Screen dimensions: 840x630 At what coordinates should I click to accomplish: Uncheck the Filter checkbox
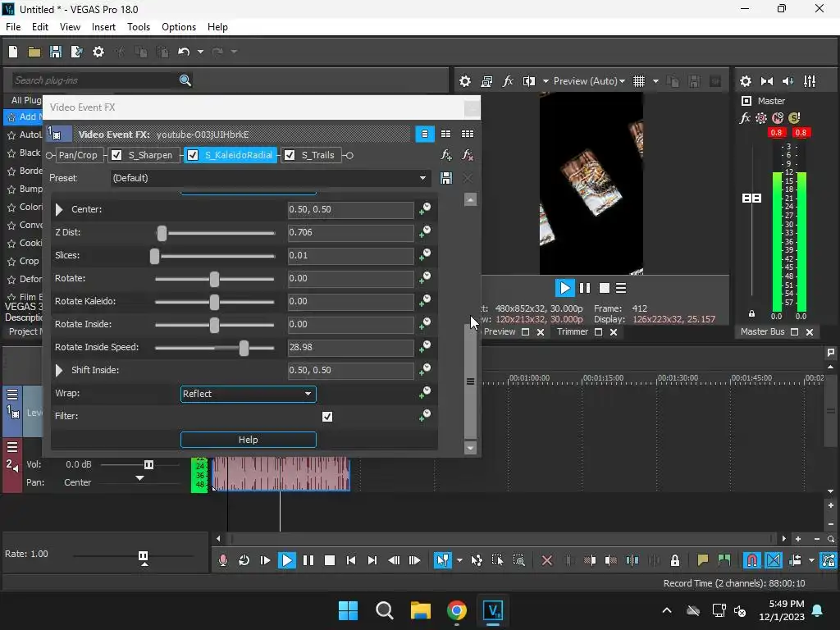327,417
